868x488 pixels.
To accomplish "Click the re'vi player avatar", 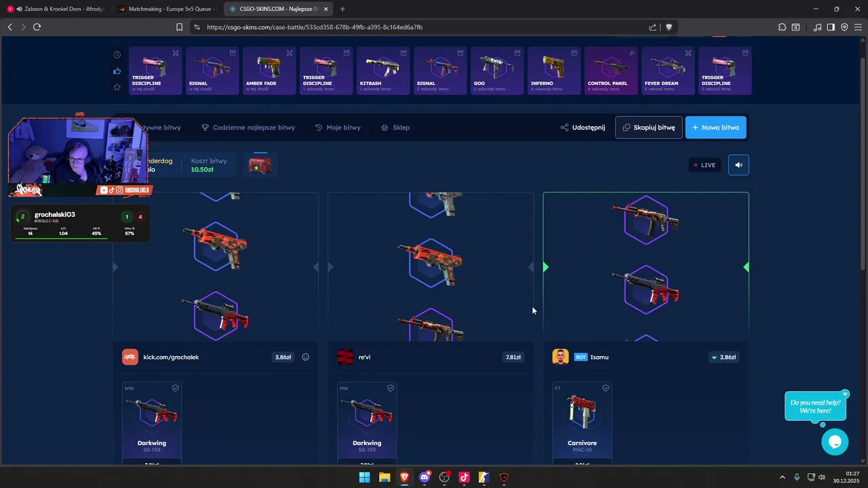I will (345, 357).
